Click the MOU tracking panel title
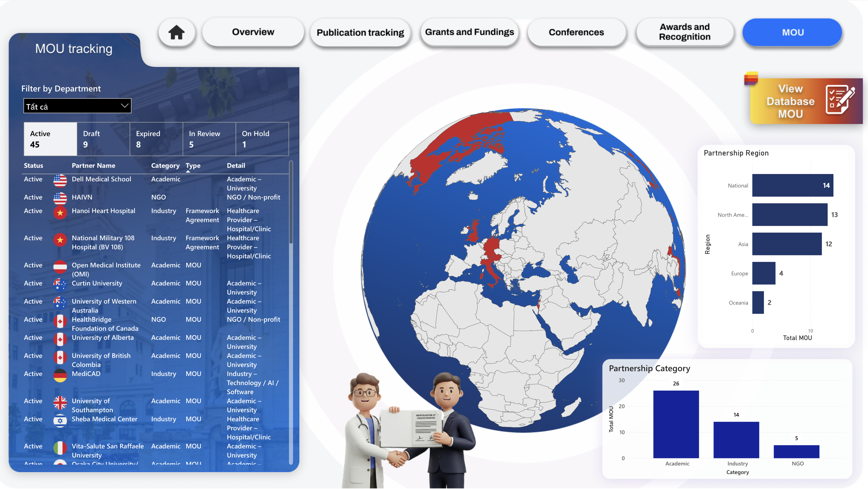 click(74, 49)
